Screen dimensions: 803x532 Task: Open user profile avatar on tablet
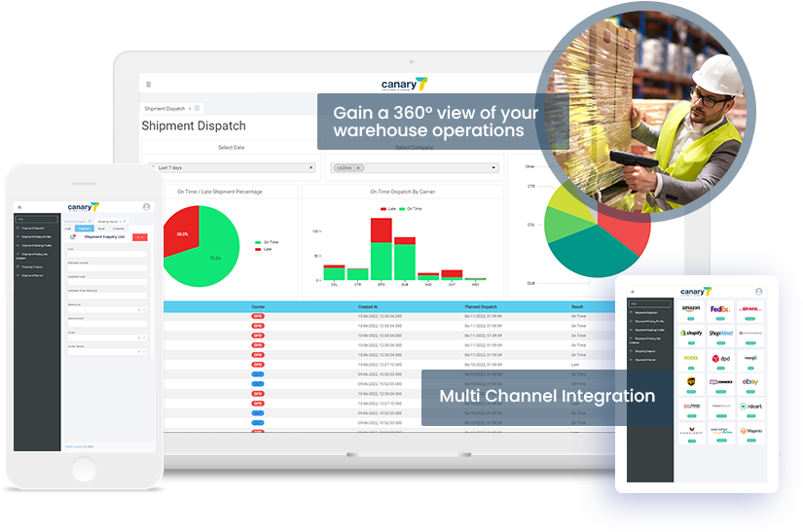[759, 292]
